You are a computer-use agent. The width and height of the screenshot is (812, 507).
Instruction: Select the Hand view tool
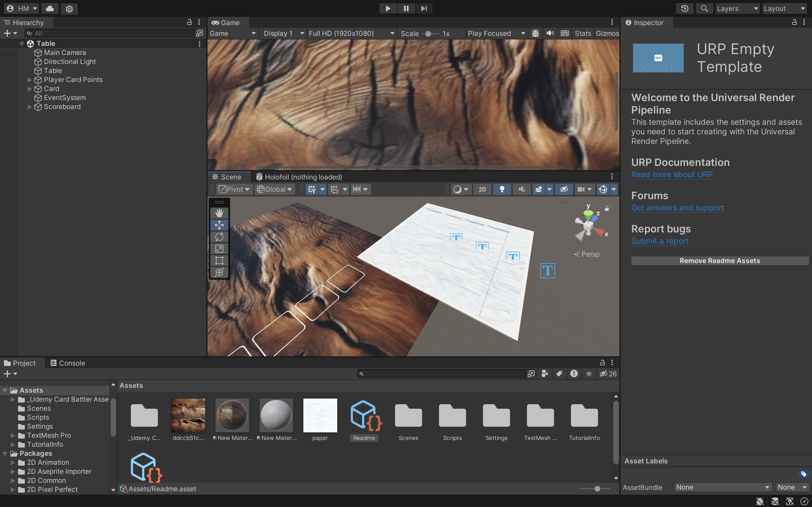[219, 213]
